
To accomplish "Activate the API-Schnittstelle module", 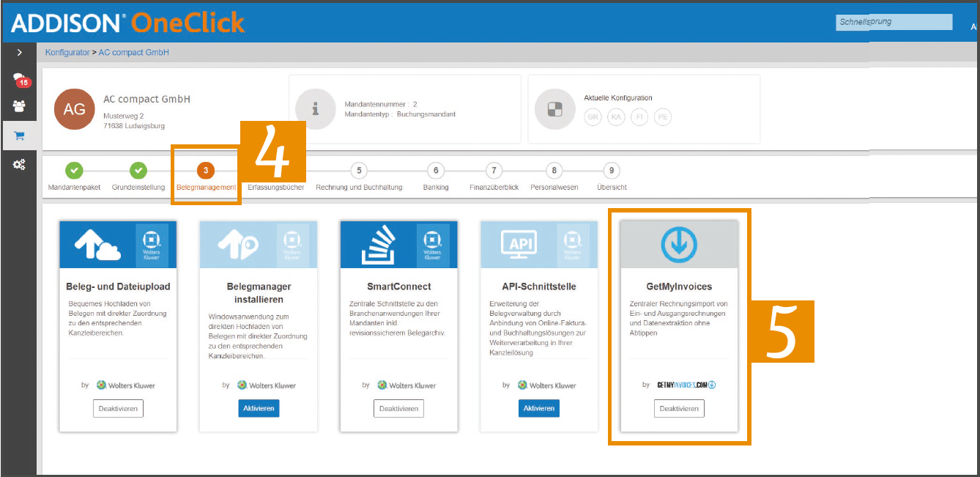I will pyautogui.click(x=538, y=408).
